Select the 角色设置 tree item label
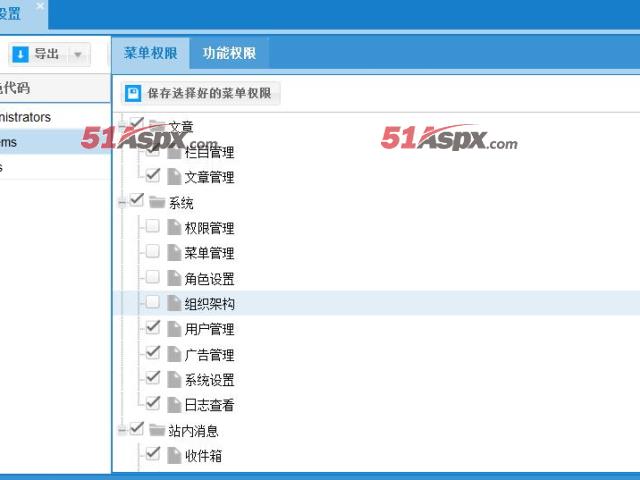 [x=209, y=279]
